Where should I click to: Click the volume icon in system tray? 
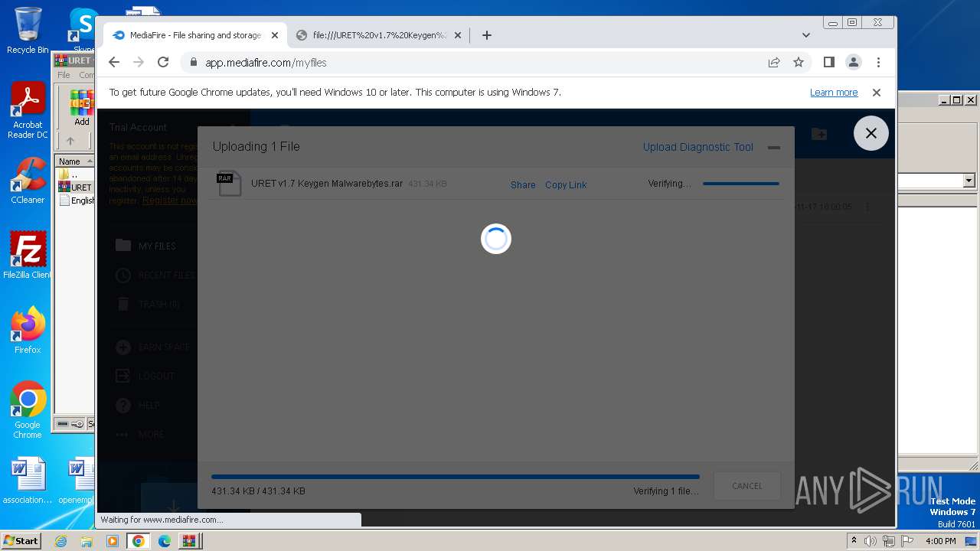tap(871, 541)
